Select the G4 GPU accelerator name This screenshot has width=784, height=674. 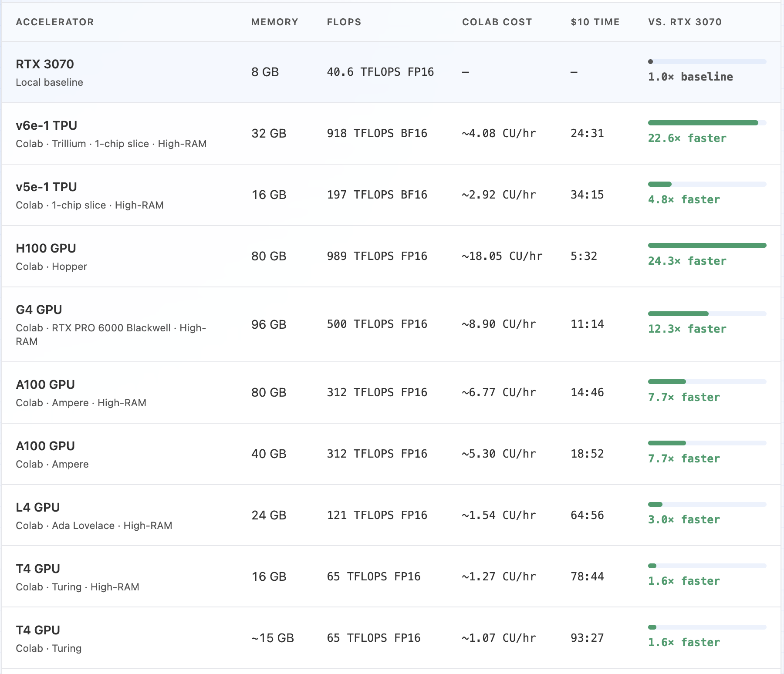pyautogui.click(x=39, y=310)
